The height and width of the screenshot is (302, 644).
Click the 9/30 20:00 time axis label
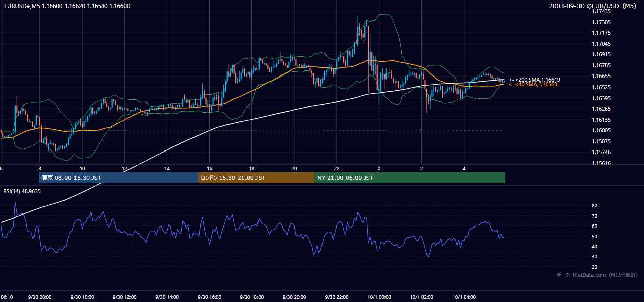(x=294, y=297)
